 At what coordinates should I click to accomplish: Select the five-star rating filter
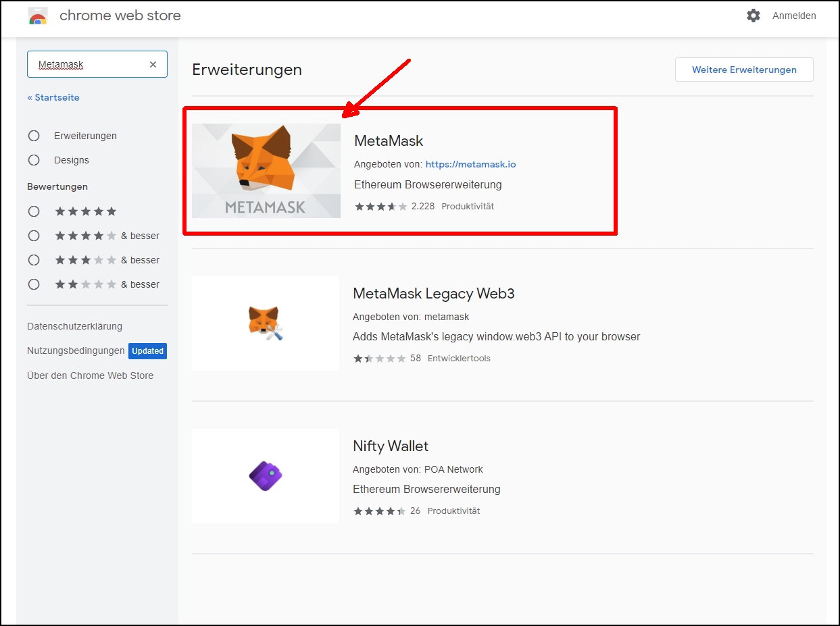click(x=34, y=211)
